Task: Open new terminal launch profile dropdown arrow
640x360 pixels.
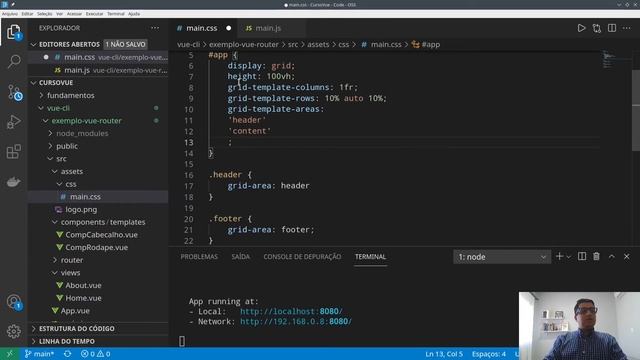Action: (568, 257)
